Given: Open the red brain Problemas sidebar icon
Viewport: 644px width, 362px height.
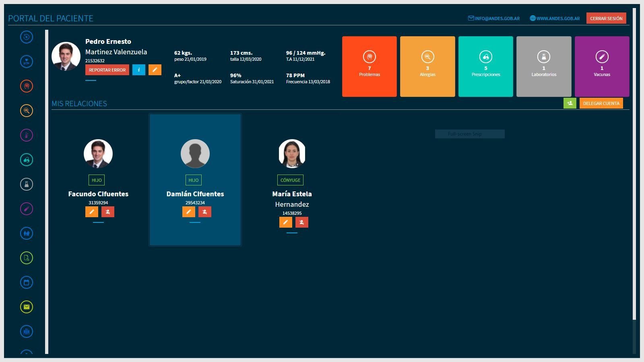Looking at the screenshot, I should (27, 86).
